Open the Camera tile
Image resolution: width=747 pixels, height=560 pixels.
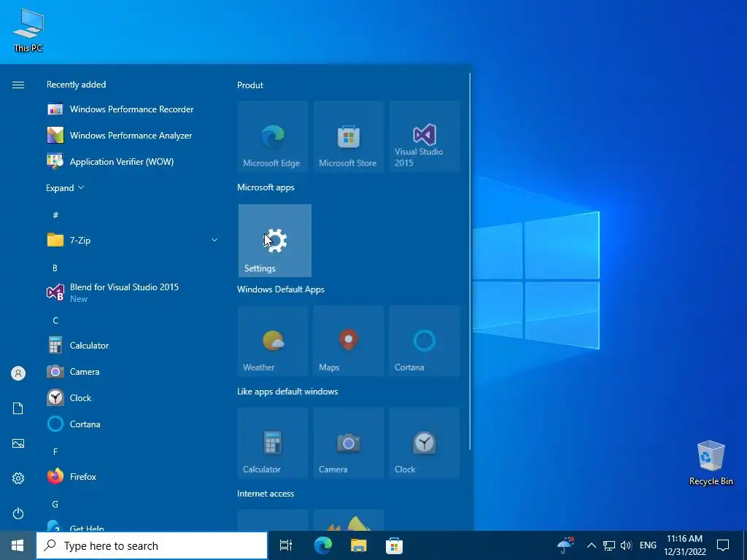(348, 443)
